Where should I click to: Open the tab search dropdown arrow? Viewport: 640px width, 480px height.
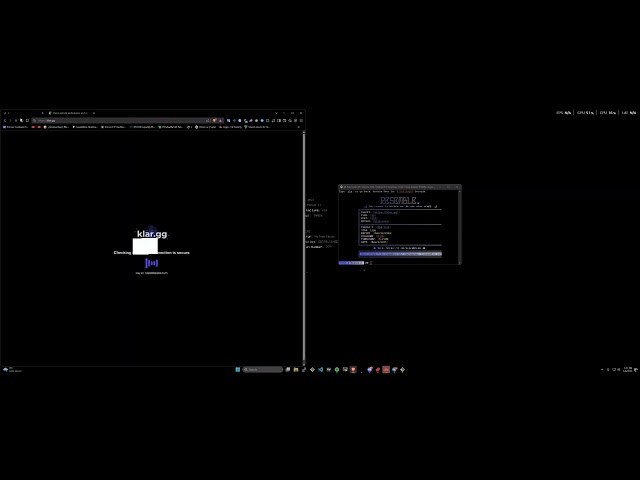click(276, 113)
